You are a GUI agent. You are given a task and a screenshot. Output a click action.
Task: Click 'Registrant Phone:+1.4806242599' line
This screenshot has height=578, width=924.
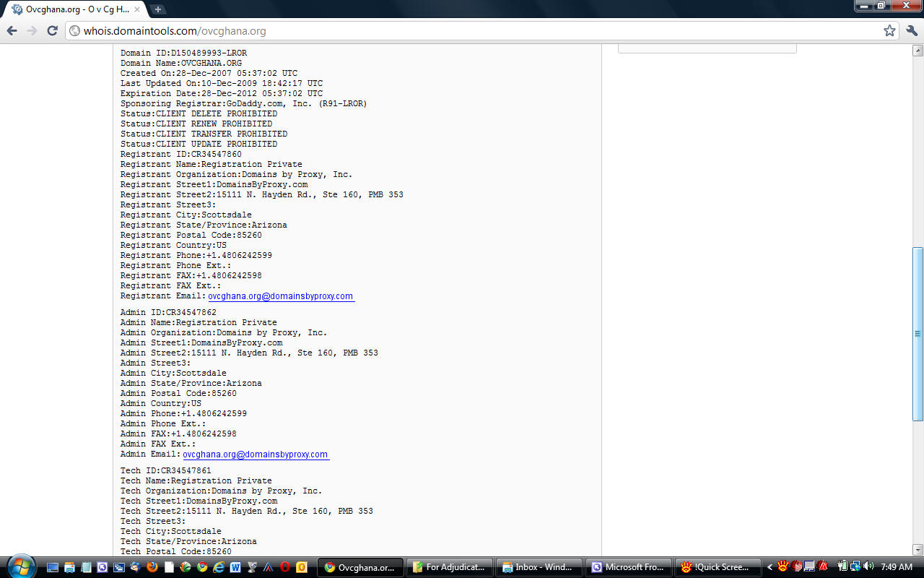196,256
